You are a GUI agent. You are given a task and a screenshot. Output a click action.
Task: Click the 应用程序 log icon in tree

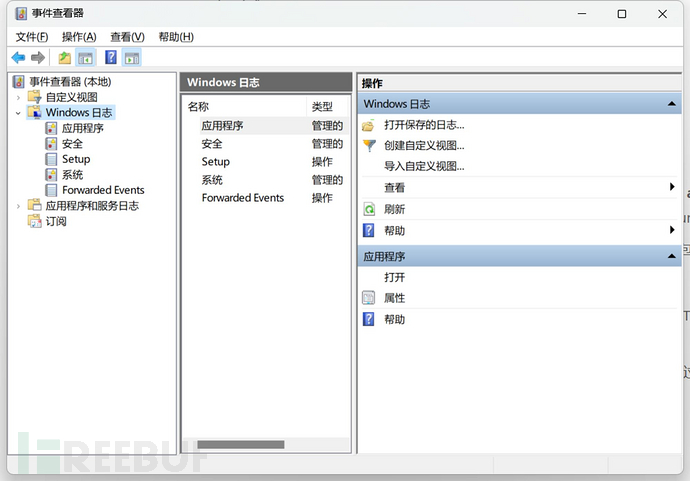(51, 128)
